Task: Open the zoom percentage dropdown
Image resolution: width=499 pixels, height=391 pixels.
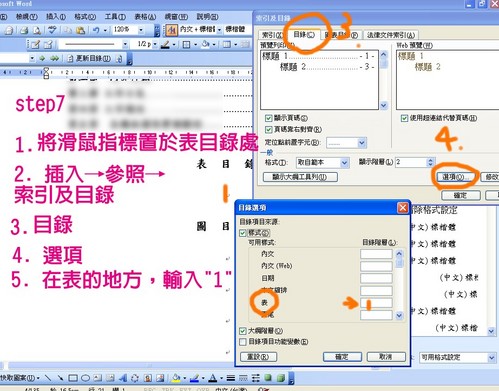Action: (141, 30)
